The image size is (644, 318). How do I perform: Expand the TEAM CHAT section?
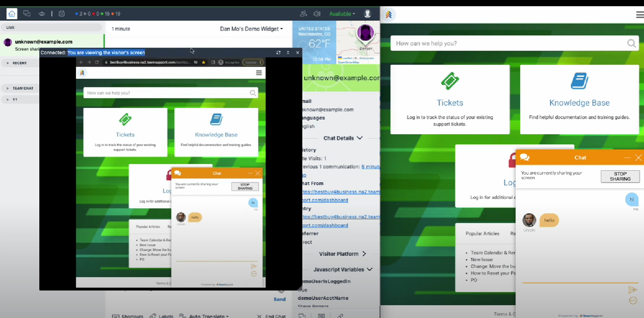tap(23, 88)
